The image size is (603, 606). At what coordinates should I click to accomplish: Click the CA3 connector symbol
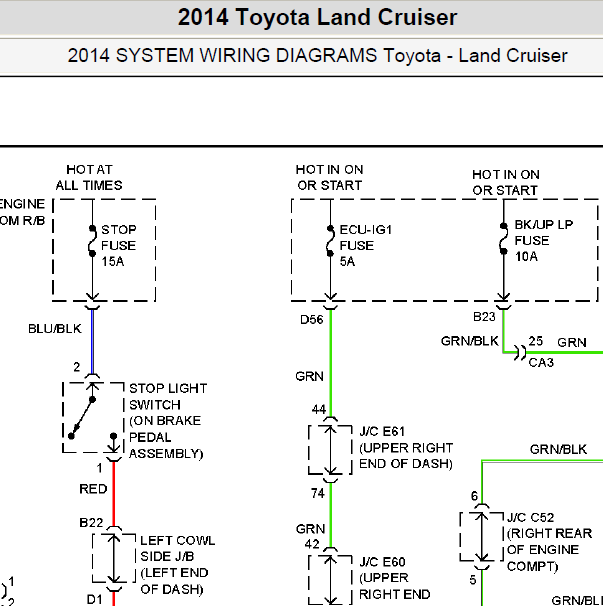click(x=520, y=352)
